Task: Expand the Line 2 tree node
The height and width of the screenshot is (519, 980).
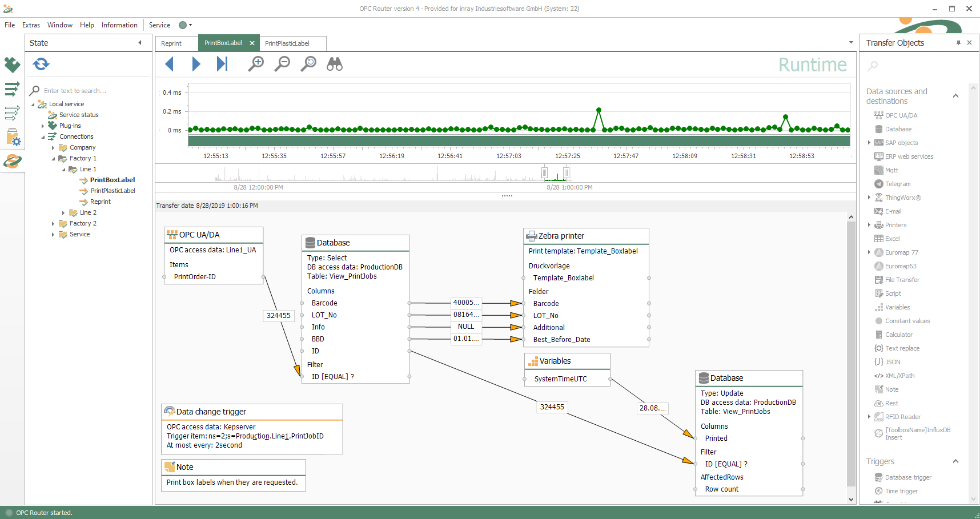Action: point(63,213)
